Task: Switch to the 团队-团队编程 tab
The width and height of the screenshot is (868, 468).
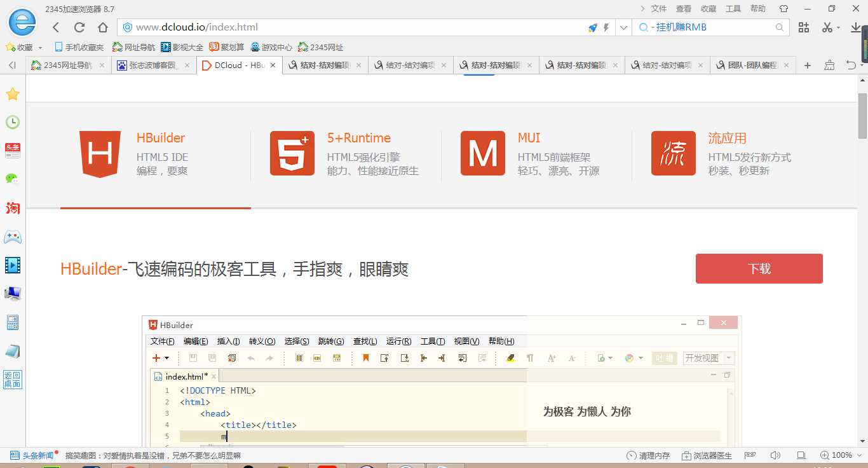Action: pyautogui.click(x=753, y=65)
